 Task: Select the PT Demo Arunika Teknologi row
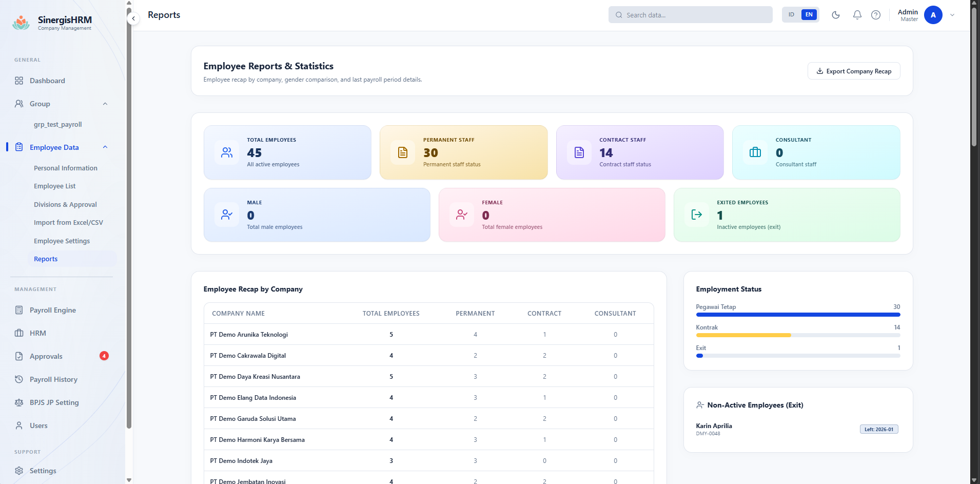pos(428,334)
